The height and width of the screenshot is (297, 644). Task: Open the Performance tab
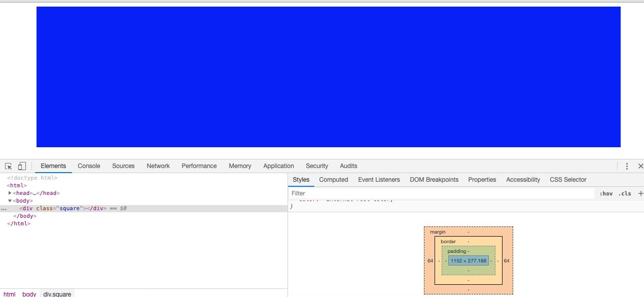(199, 166)
